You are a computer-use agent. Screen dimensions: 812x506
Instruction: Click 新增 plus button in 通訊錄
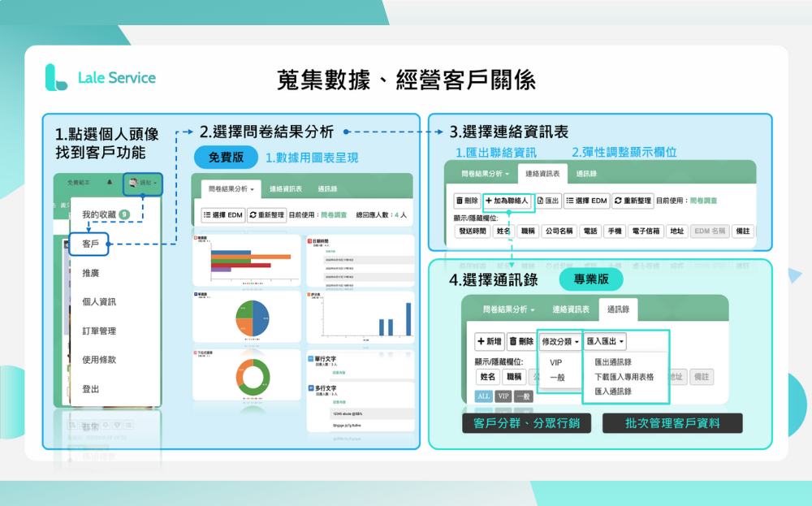[490, 341]
